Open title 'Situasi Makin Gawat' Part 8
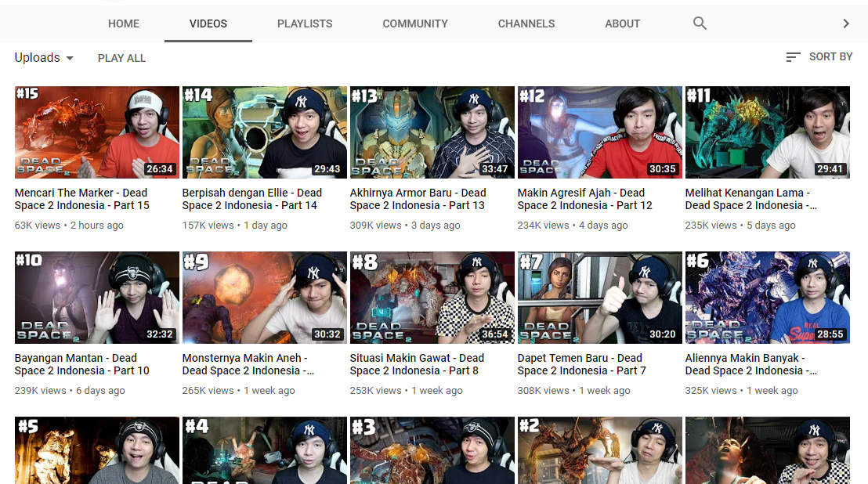868x484 pixels. (x=417, y=364)
